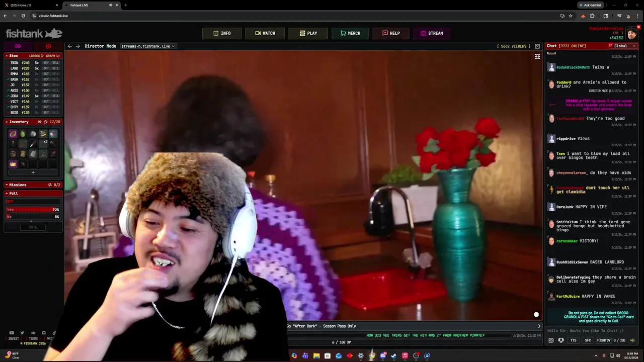Open the emoji picker in chat
This screenshot has width=644, height=362.
(551, 340)
